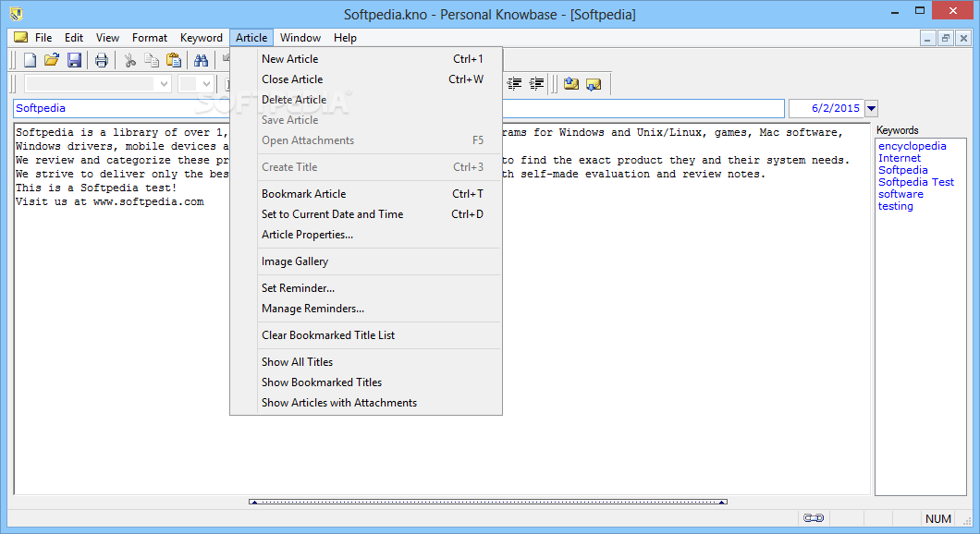Image resolution: width=980 pixels, height=534 pixels.
Task: Open the Window menu
Action: (300, 38)
